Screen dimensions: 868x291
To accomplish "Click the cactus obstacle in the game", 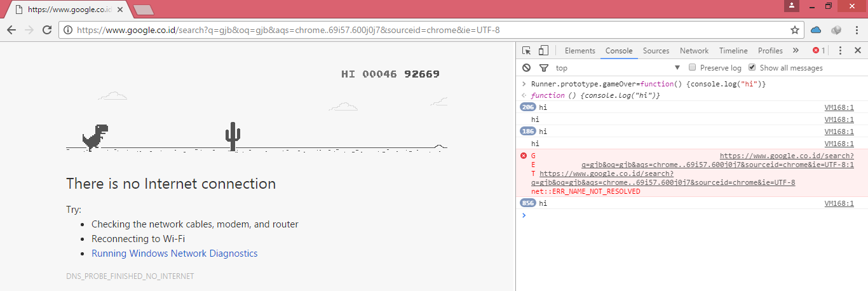I will pos(233,136).
